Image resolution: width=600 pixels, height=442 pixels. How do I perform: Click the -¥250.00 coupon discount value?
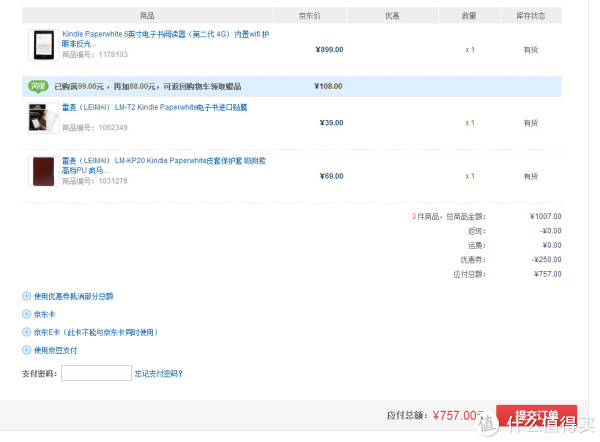point(546,259)
